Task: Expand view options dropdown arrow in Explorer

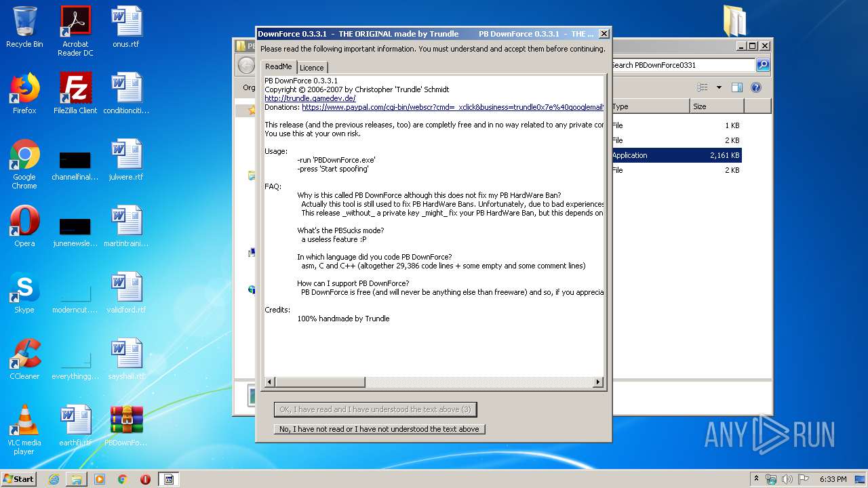Action: (719, 87)
